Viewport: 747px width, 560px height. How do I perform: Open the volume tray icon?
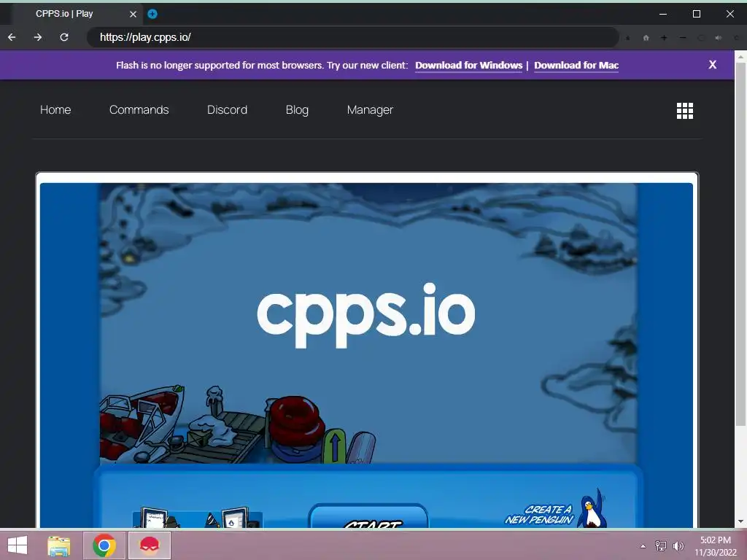[678, 545]
